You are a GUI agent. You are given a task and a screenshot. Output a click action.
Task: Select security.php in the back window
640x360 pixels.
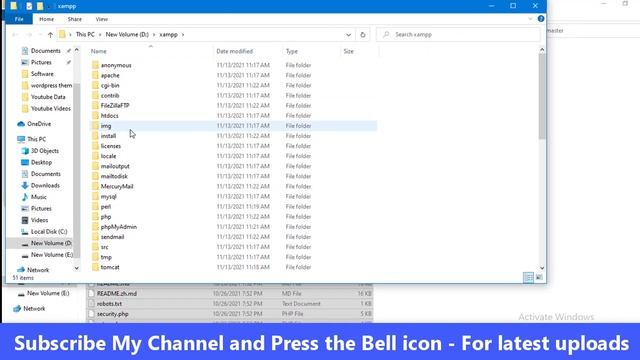tap(113, 314)
